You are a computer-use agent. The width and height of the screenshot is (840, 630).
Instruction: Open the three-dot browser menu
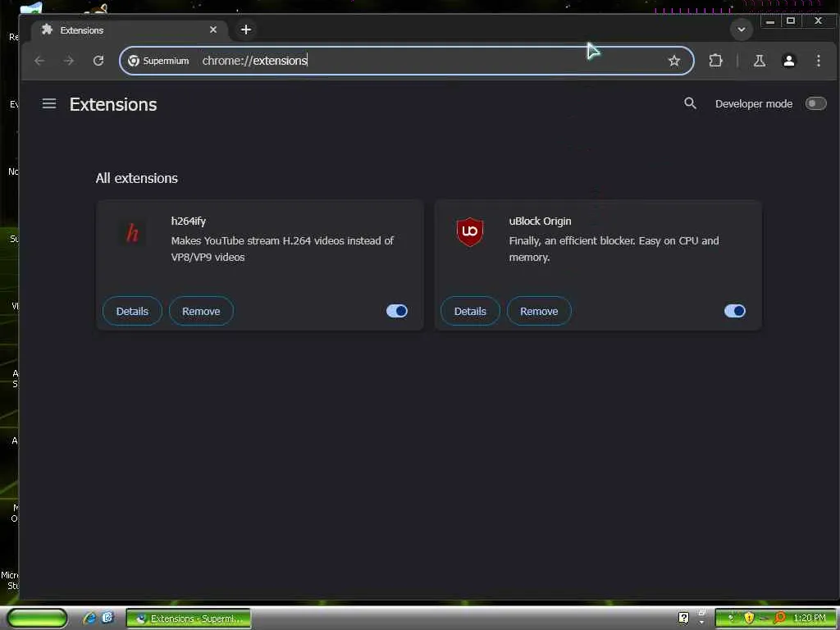click(818, 61)
